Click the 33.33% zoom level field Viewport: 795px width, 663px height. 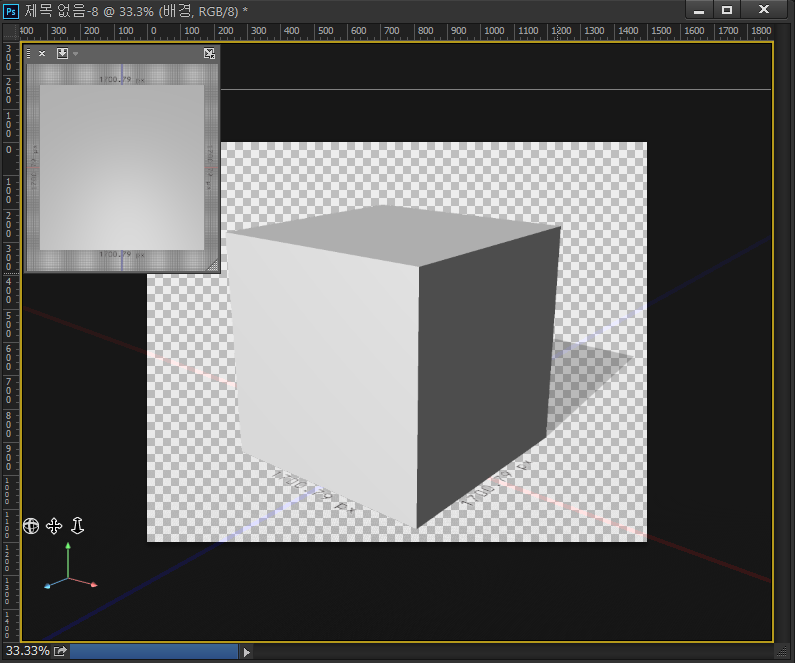(27, 651)
